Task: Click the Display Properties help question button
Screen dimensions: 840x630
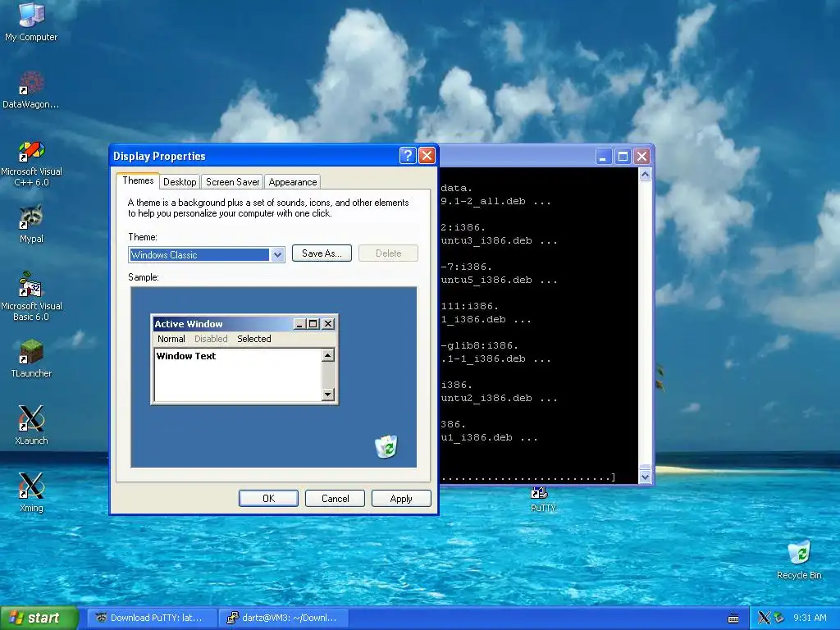Action: 407,156
